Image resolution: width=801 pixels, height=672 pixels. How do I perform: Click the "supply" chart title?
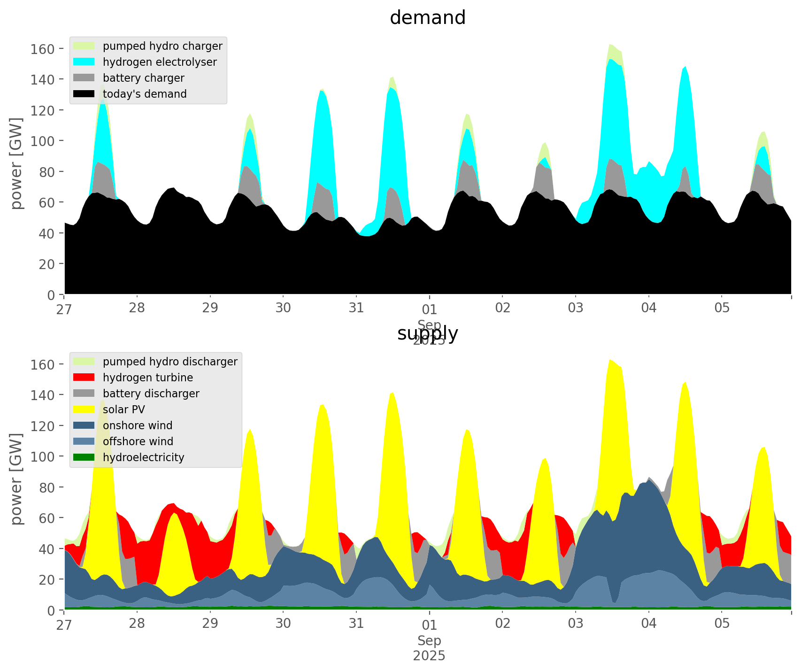(428, 334)
